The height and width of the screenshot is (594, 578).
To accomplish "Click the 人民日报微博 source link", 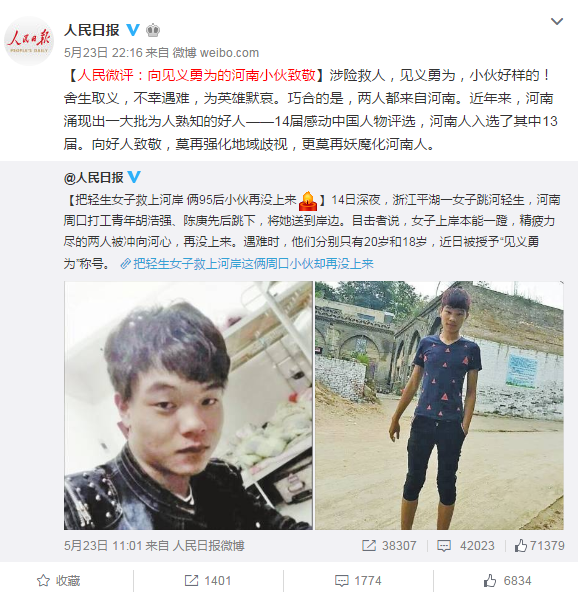I will [x=209, y=546].
